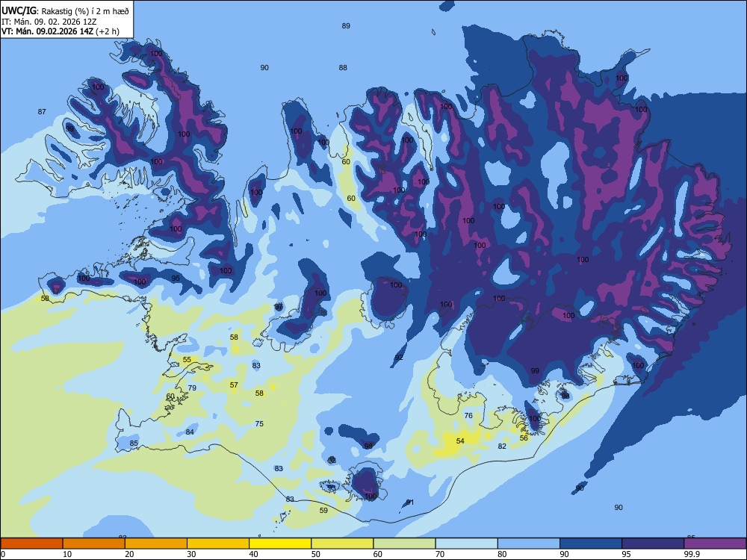
Task: Click the '76' humidity value on the map
Action: point(468,415)
